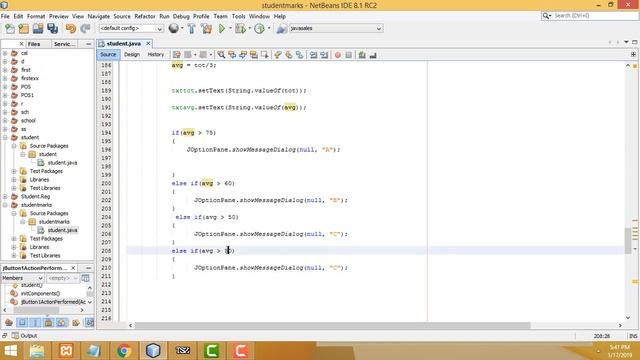Click the Navigator horizontal scrollbar
The image size is (640, 360).
[36, 310]
